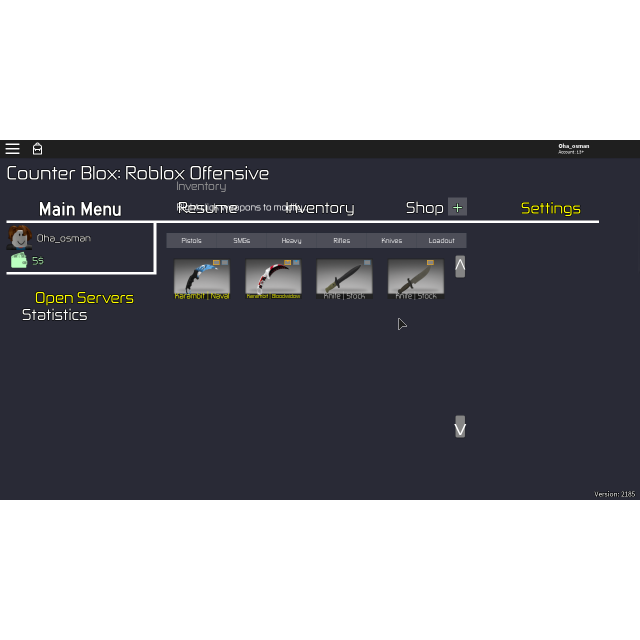Open the Rifles category tab
Viewport: 640px width, 640px height.
(341, 241)
